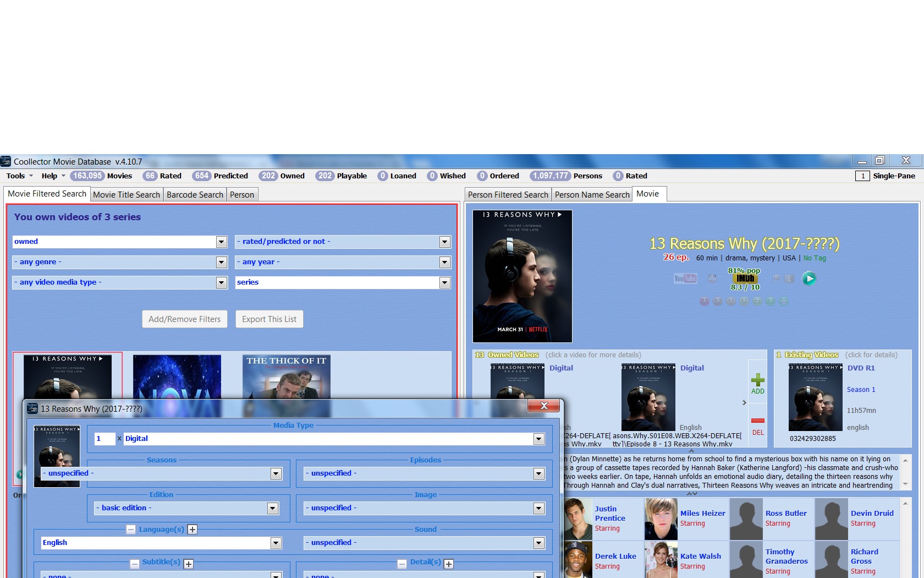This screenshot has width=924, height=578.
Task: Switch to Barcode Search tab
Action: pos(195,195)
